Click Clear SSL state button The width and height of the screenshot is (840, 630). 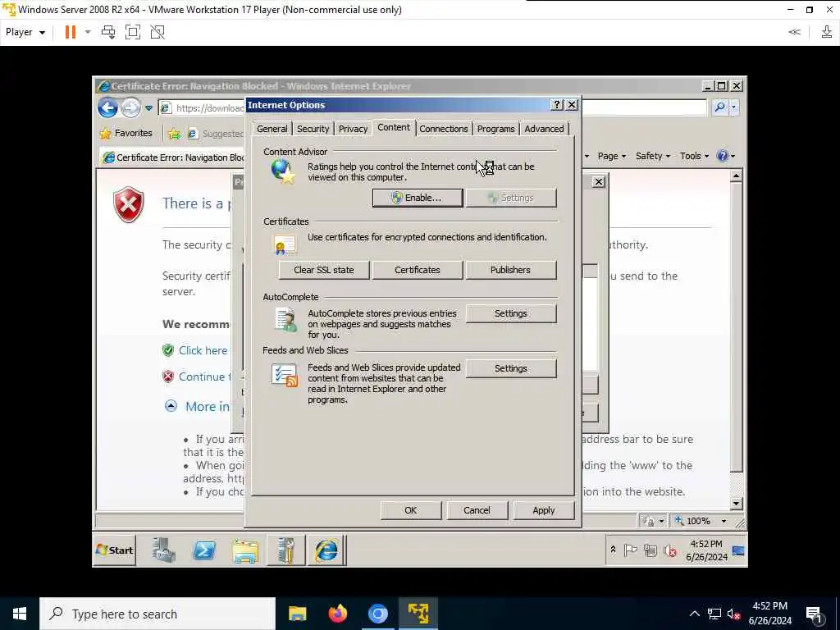[323, 270]
